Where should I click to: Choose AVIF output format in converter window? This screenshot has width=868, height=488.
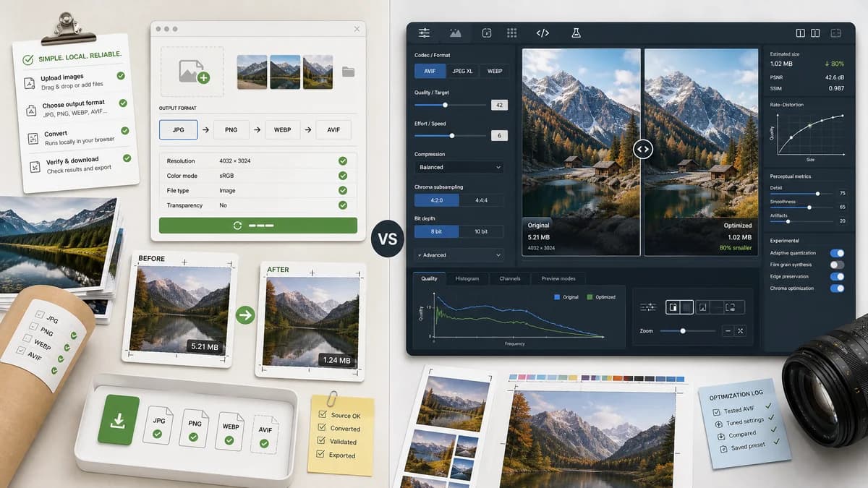pos(333,130)
